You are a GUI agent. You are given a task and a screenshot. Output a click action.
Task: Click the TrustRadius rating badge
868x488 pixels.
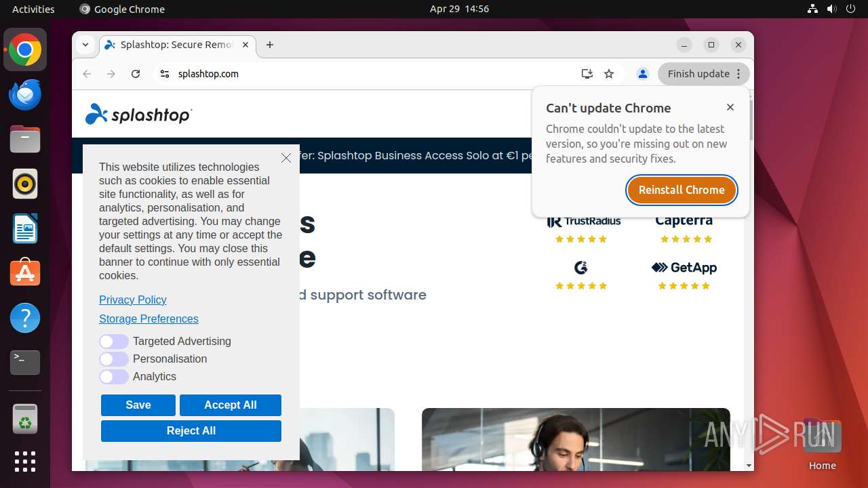583,228
